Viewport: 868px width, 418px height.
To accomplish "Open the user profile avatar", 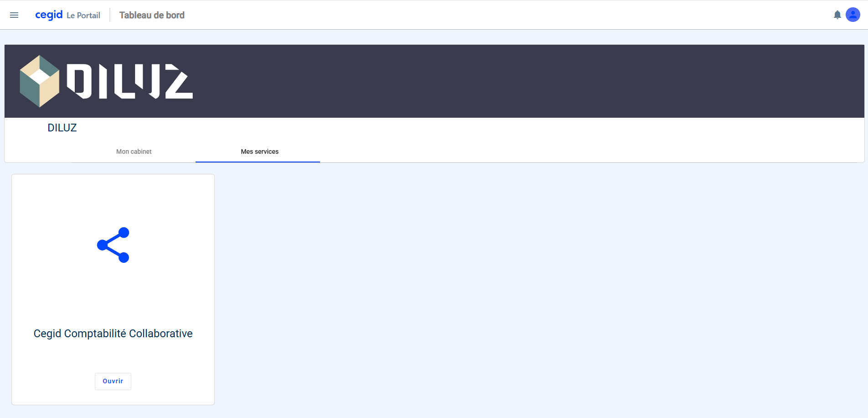I will [x=852, y=15].
